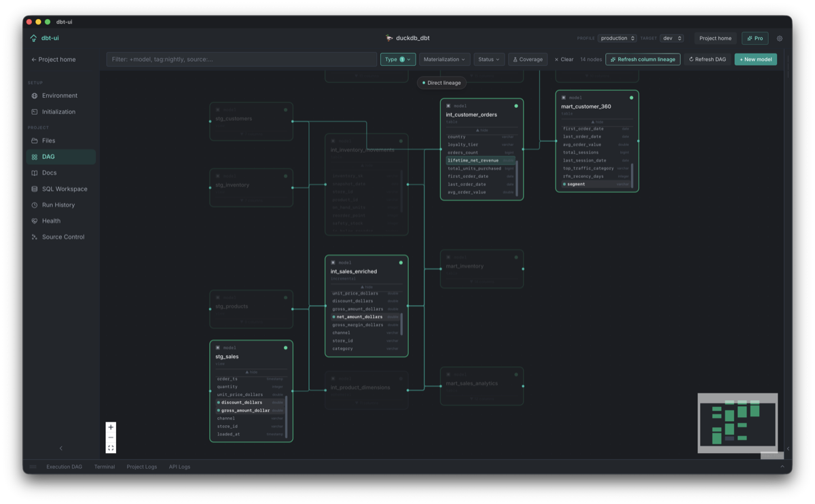Open the dev target selector
The width and height of the screenshot is (815, 504).
[x=672, y=39]
